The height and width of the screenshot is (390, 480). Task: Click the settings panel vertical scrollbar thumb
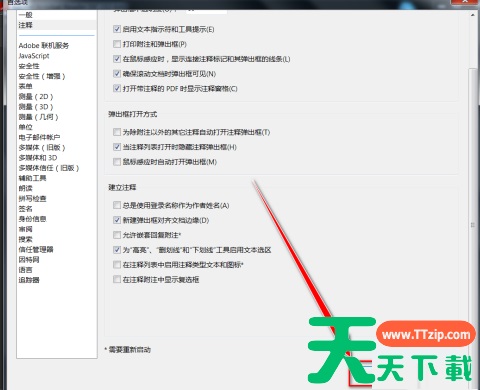click(473, 225)
